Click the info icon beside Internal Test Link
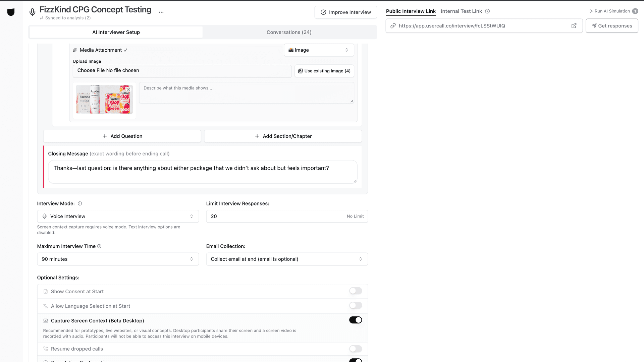The image size is (644, 362). [487, 11]
